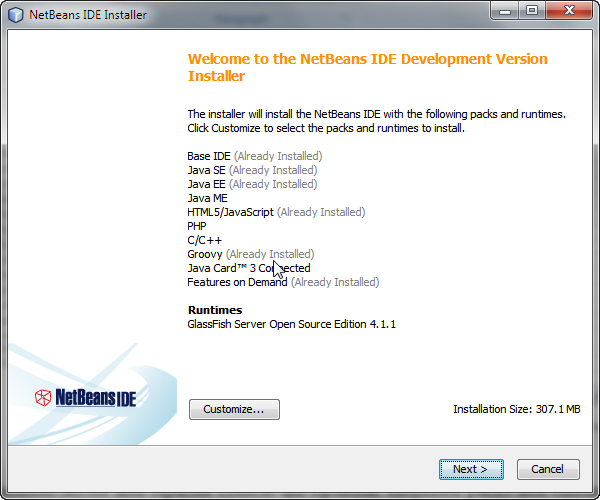Click the installer cube icon in title bar

(16, 15)
